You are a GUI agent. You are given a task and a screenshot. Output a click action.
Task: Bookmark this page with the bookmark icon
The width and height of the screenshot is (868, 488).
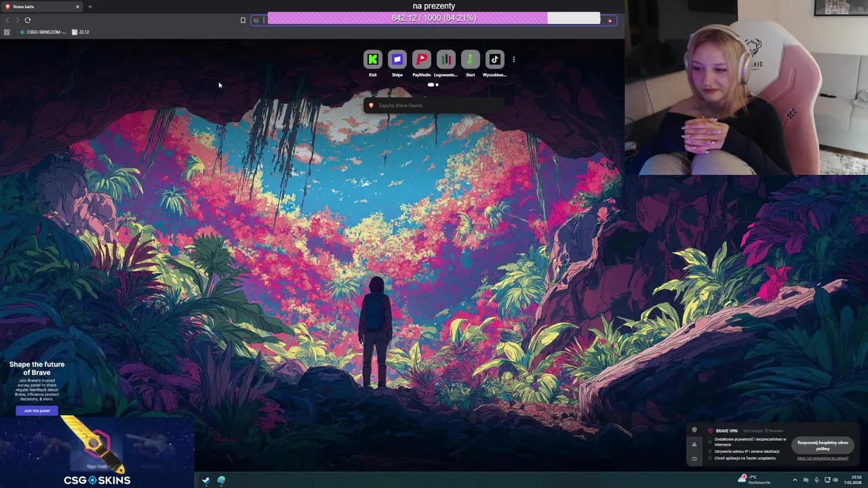(x=243, y=20)
